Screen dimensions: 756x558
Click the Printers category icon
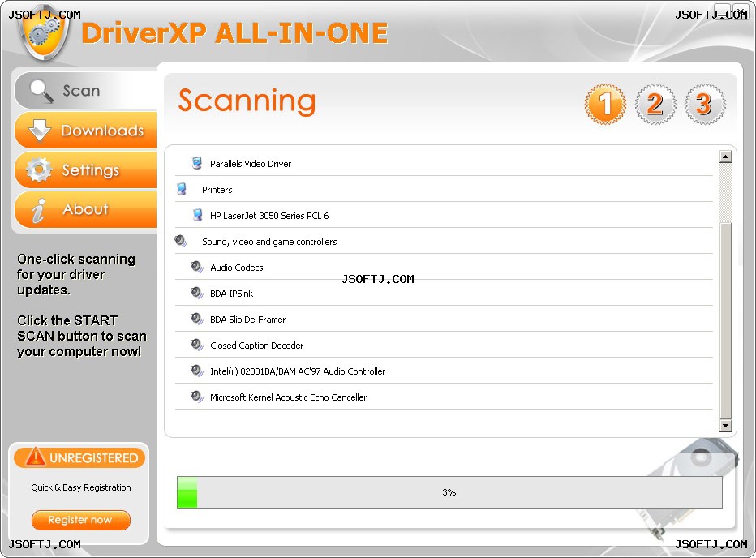(181, 189)
